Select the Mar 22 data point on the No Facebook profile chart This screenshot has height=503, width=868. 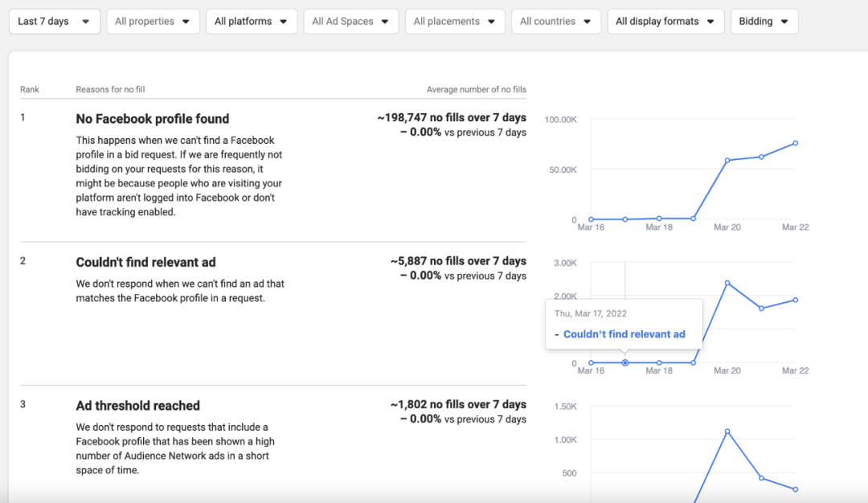point(796,143)
